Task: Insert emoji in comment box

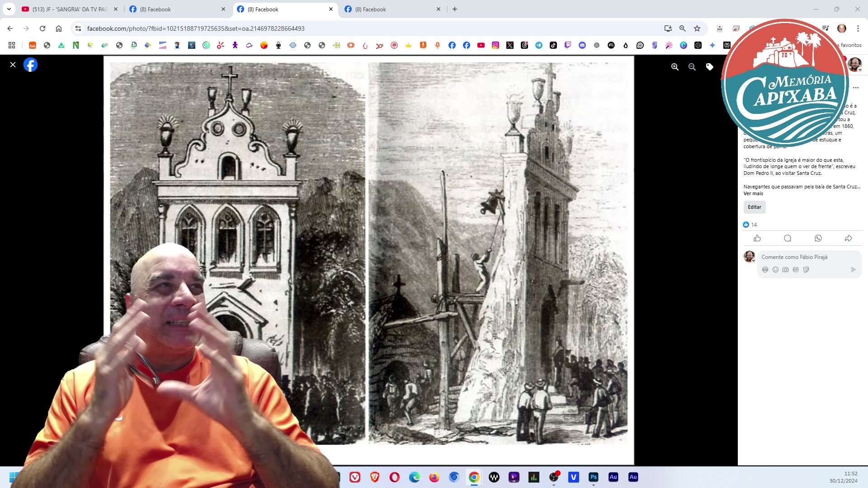Action: coord(775,270)
